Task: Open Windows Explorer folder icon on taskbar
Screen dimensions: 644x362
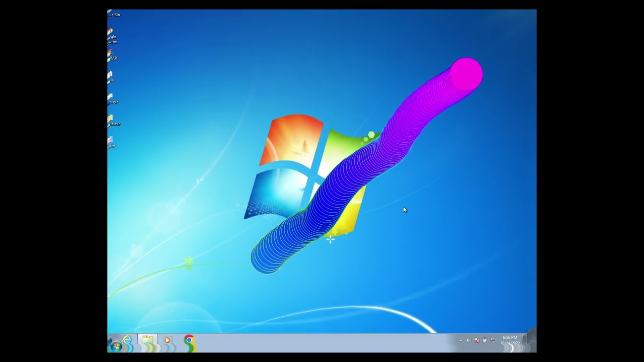Action: 147,342
